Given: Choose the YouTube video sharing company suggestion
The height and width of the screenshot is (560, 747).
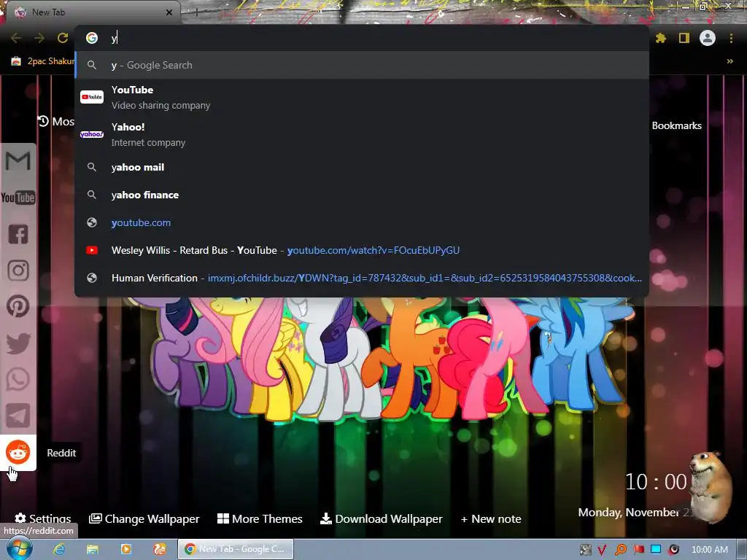Looking at the screenshot, I should pyautogui.click(x=362, y=98).
